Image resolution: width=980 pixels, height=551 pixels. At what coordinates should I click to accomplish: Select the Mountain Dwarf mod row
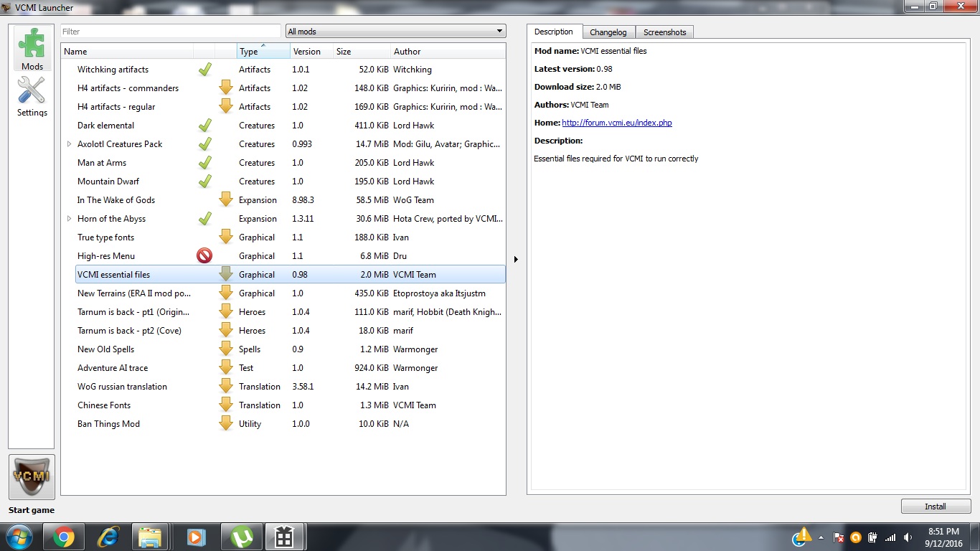[x=108, y=182]
